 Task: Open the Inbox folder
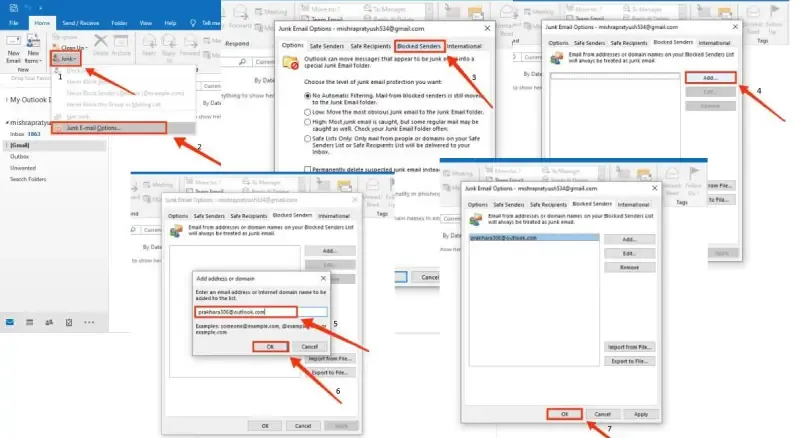[x=17, y=134]
